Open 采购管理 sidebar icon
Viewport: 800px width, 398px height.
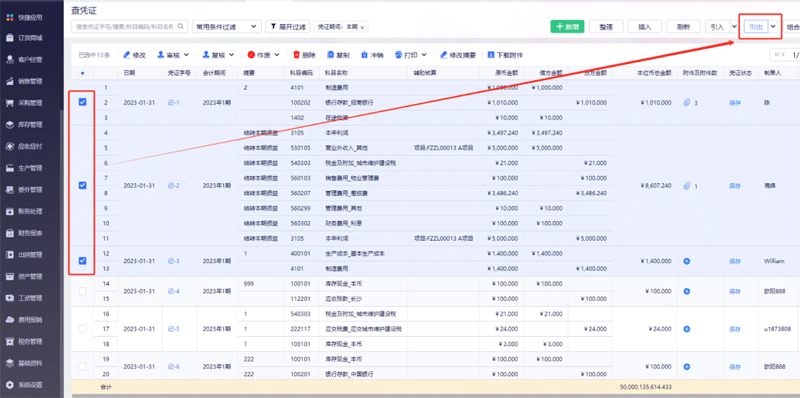pyautogui.click(x=10, y=103)
